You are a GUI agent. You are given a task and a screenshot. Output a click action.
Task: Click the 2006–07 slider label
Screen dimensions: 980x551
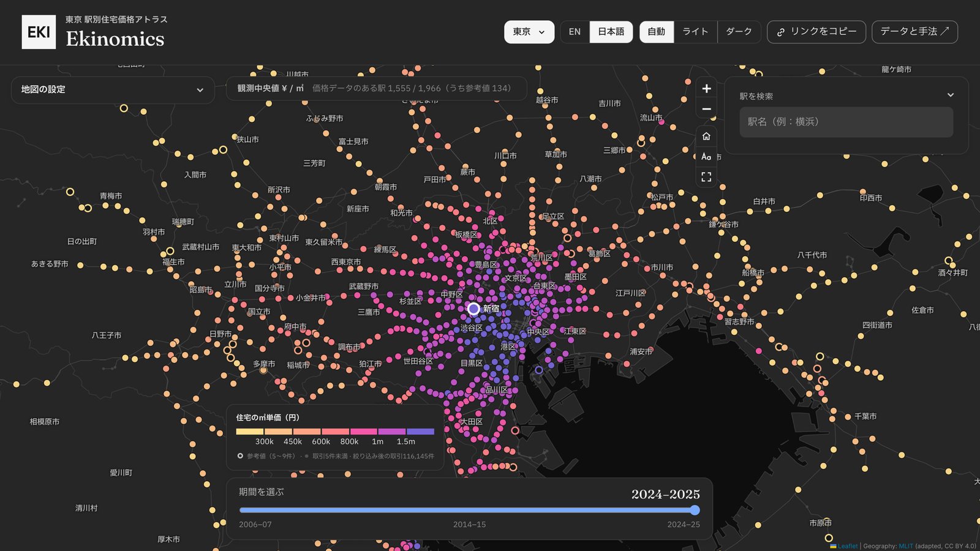(x=255, y=525)
